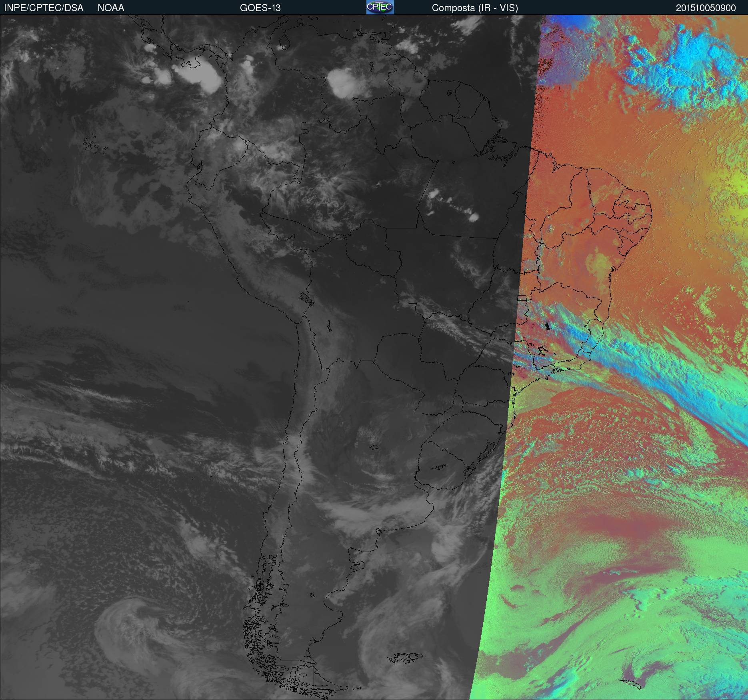Click the Composta (IR - VIS) title
The height and width of the screenshot is (700, 748).
point(475,8)
